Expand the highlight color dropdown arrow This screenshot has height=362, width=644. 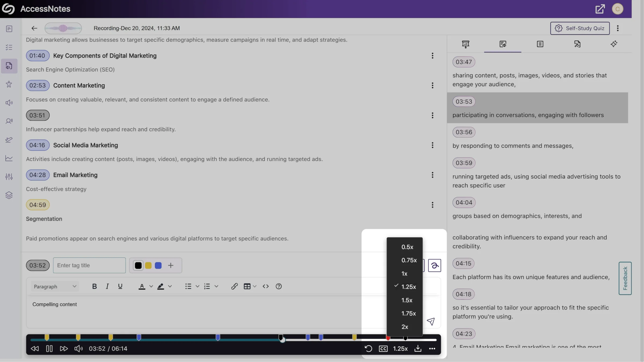pyautogui.click(x=170, y=286)
